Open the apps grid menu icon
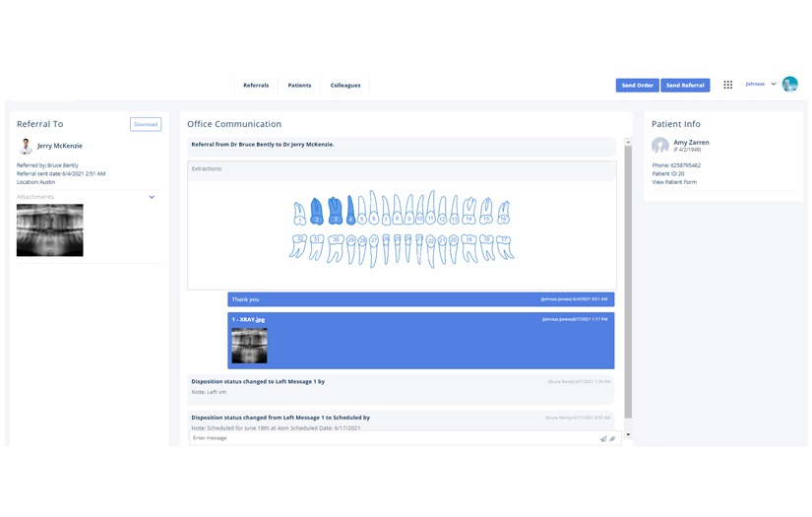 (727, 85)
